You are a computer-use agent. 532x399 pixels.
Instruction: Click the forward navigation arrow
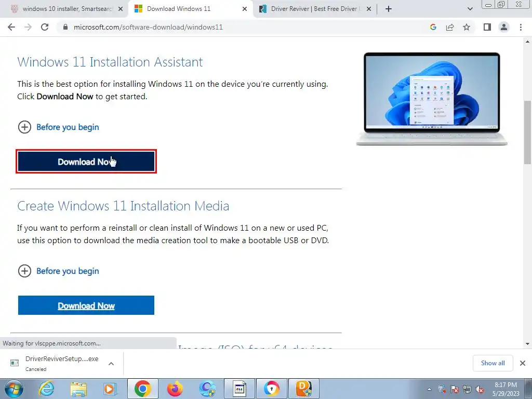[x=28, y=27]
